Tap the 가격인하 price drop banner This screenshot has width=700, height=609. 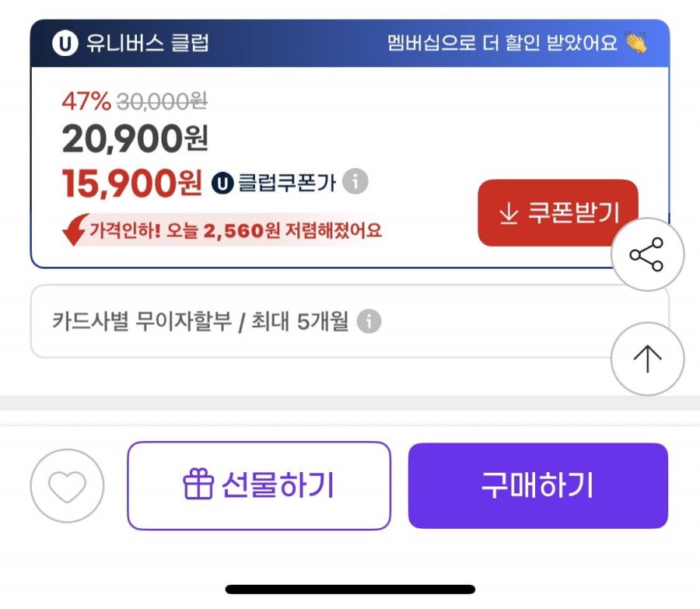click(222, 230)
